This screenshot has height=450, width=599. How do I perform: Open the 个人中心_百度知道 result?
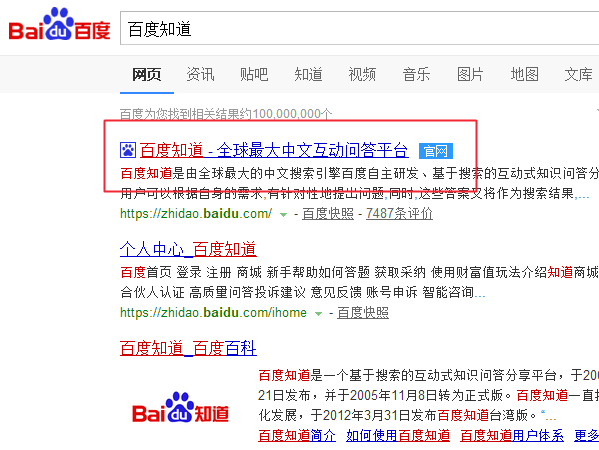click(x=188, y=249)
